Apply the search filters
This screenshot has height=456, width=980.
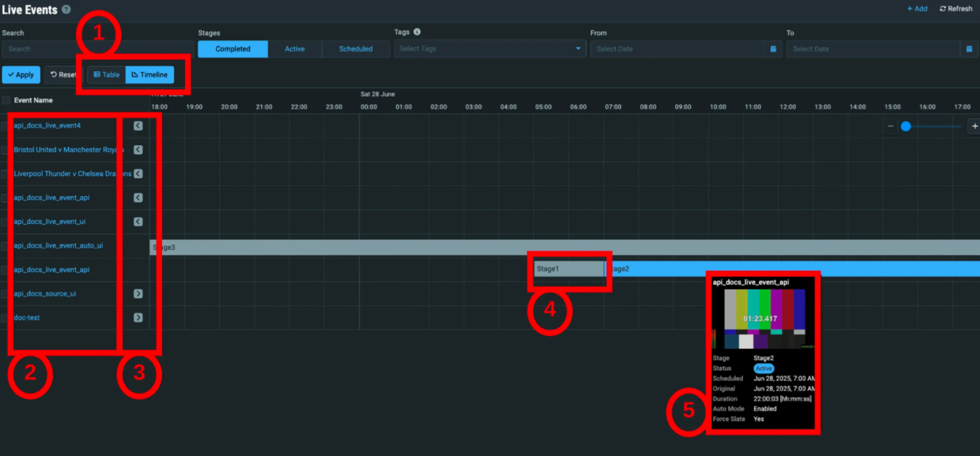(x=21, y=75)
